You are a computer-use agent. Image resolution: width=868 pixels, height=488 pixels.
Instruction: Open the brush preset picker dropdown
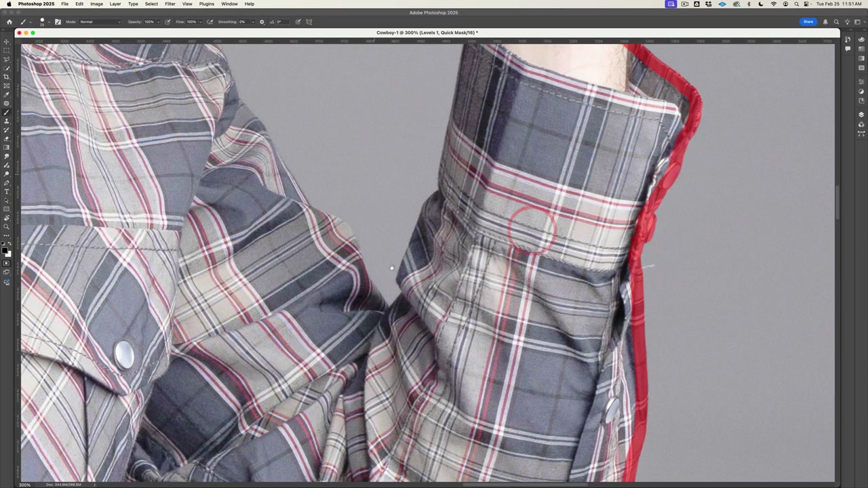(x=45, y=22)
